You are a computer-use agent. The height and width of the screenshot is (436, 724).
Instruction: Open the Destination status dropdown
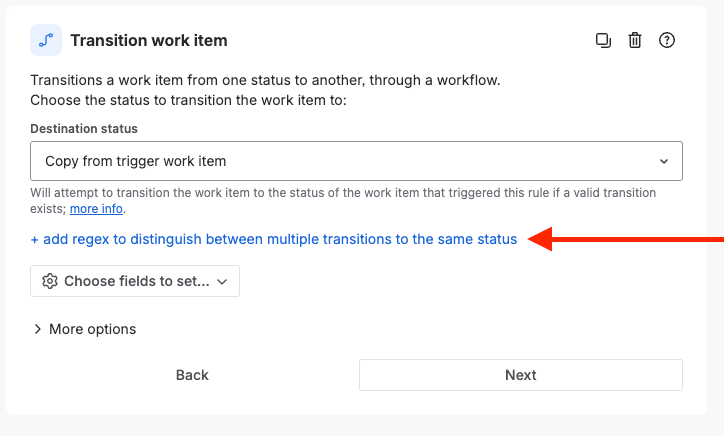[356, 161]
